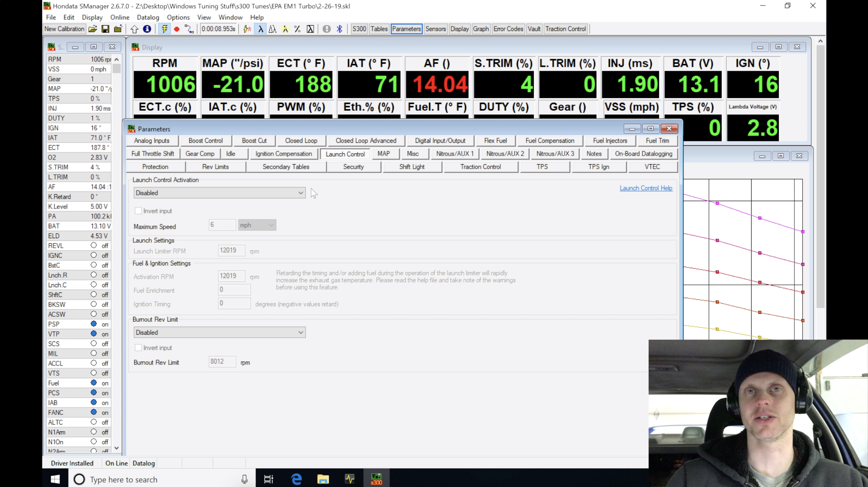Viewport: 868px width, 487px height.
Task: Toggle the lambda display toolbar icon
Action: (260, 29)
